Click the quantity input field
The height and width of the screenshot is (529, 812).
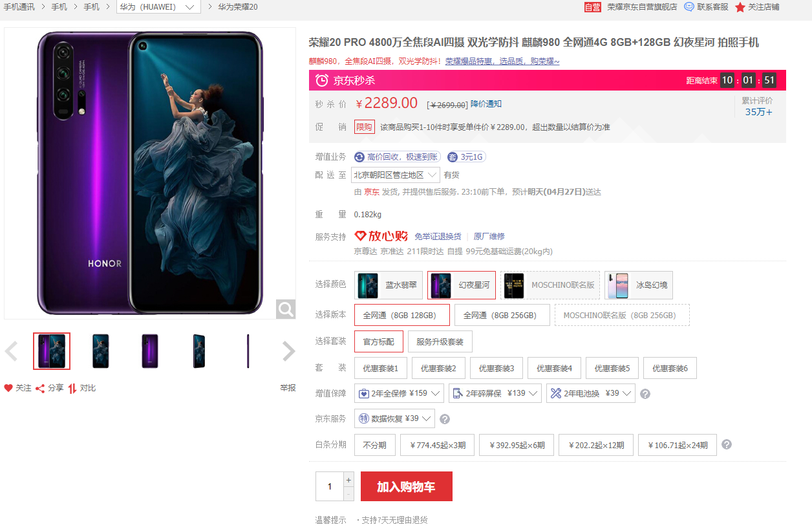pyautogui.click(x=330, y=486)
